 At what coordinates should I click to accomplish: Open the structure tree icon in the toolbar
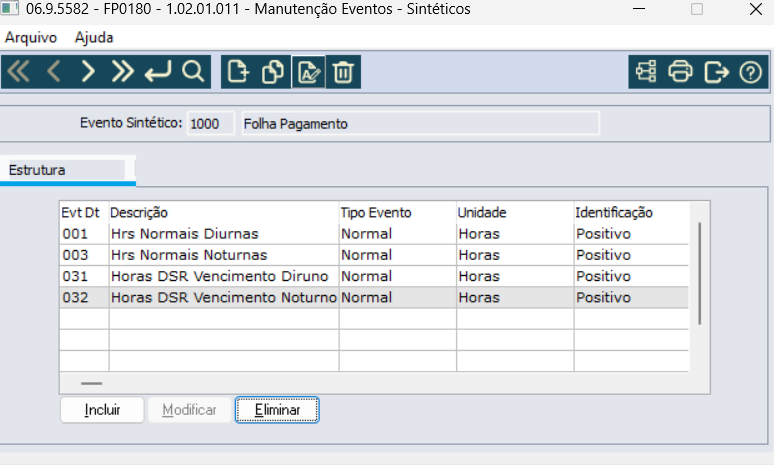(646, 72)
